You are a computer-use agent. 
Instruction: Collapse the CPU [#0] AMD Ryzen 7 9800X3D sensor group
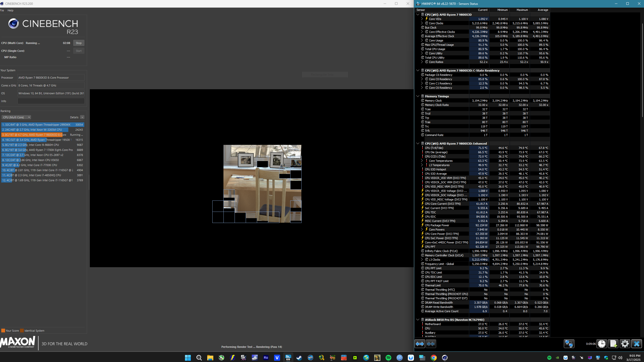point(418,15)
